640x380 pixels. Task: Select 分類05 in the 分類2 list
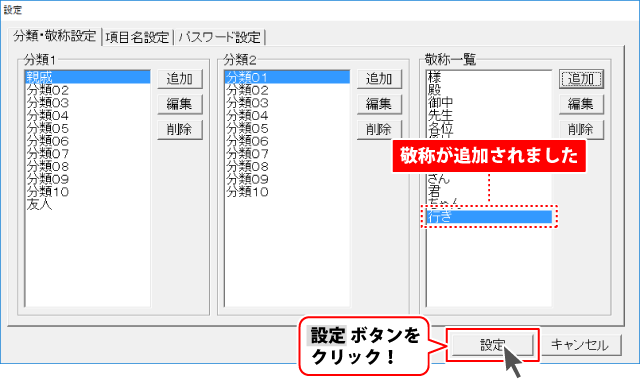(287, 128)
